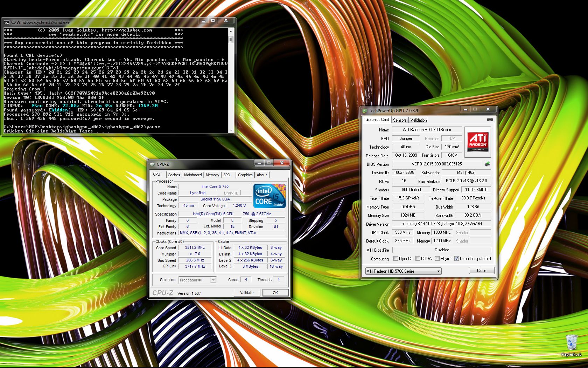Click the Subvendor MSI (1462) field
Image resolution: width=588 pixels, height=368 pixels.
point(466,172)
